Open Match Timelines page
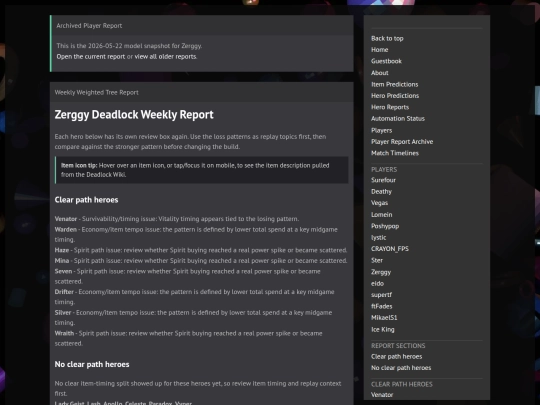This screenshot has height=405, width=540. pyautogui.click(x=395, y=153)
